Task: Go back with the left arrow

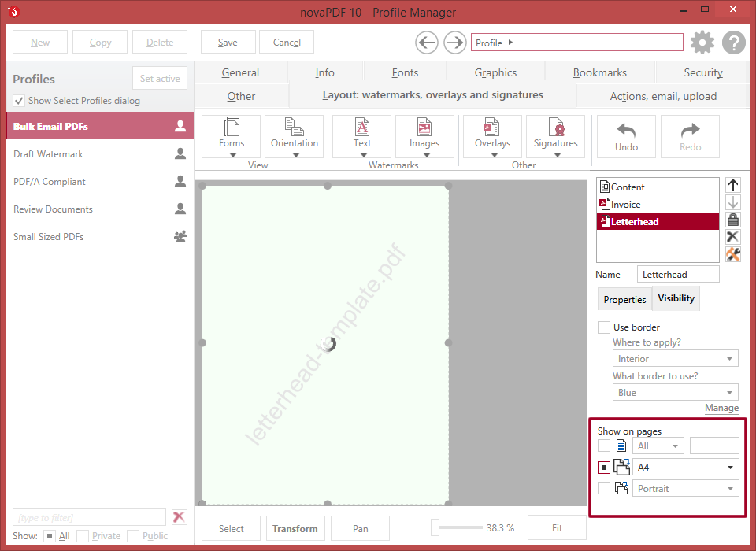Action: point(427,43)
